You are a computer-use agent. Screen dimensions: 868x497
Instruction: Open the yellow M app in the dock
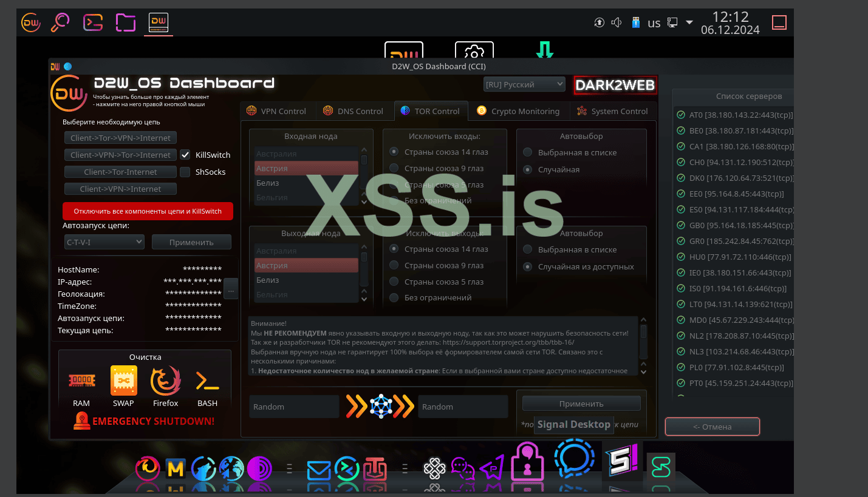[175, 468]
